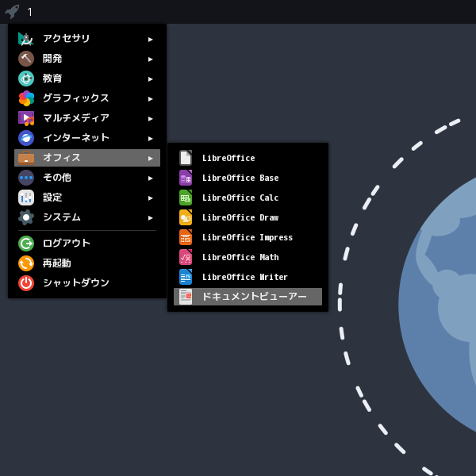This screenshot has height=476, width=476.
Task: Expand the マルチメディア submenu arrow
Action: coord(150,119)
